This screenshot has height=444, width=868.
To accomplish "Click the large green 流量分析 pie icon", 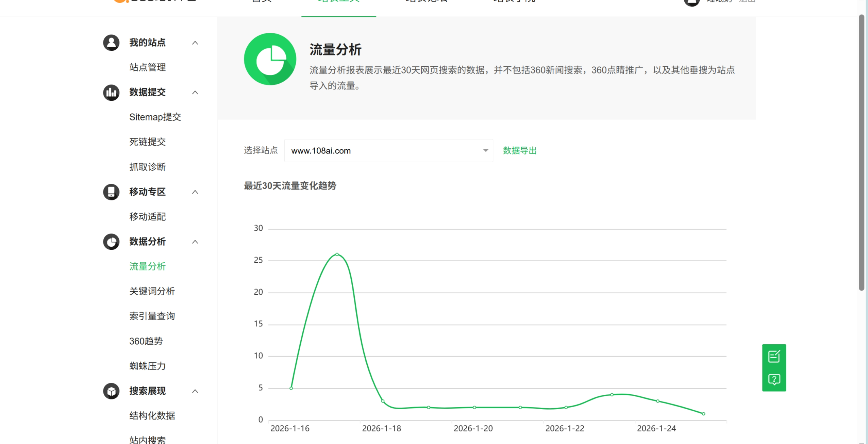I will pos(270,59).
